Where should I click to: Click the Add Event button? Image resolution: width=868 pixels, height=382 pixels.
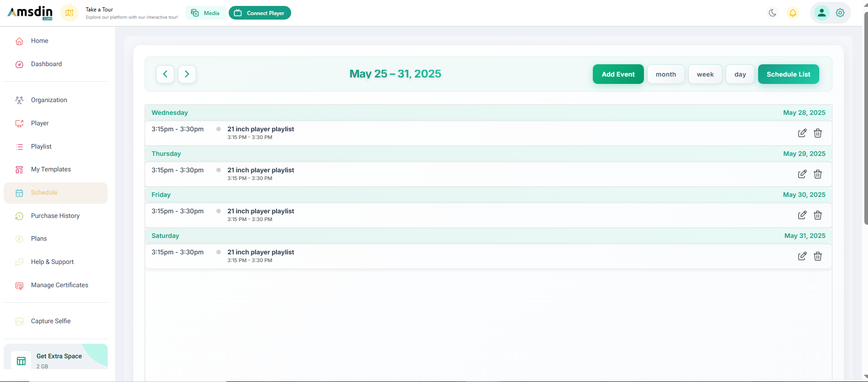pyautogui.click(x=618, y=74)
